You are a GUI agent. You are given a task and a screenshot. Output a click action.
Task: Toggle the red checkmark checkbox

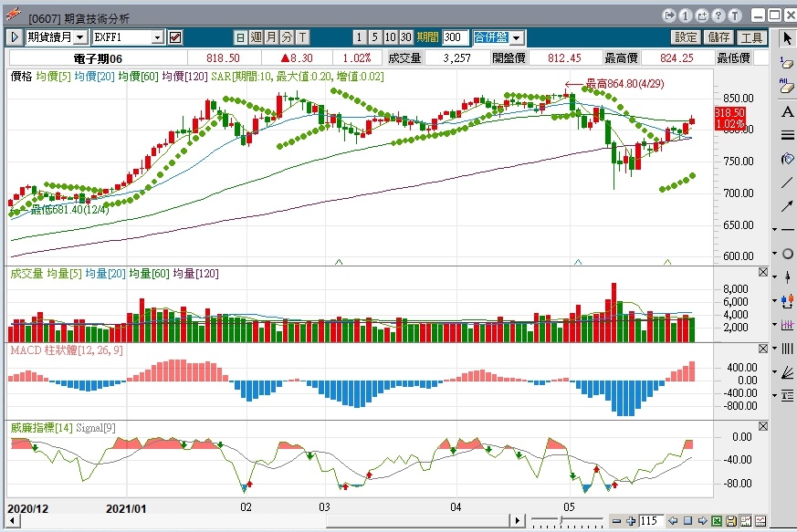pyautogui.click(x=175, y=37)
